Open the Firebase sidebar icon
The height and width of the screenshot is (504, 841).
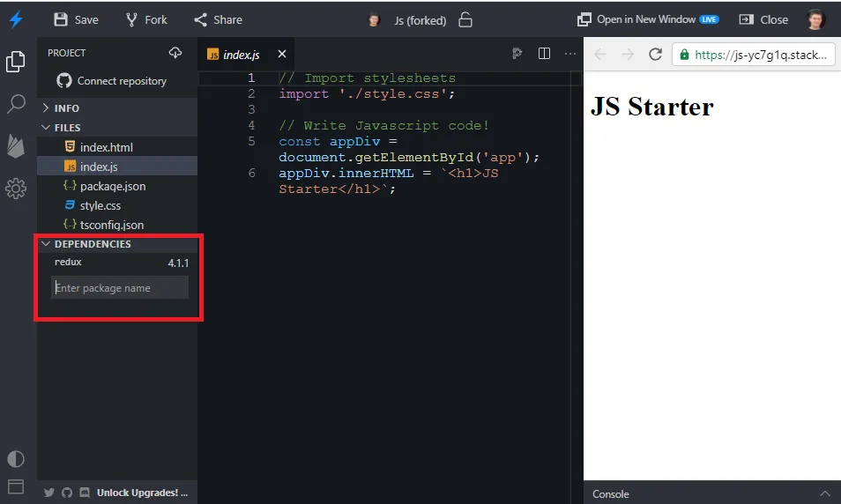coord(16,146)
